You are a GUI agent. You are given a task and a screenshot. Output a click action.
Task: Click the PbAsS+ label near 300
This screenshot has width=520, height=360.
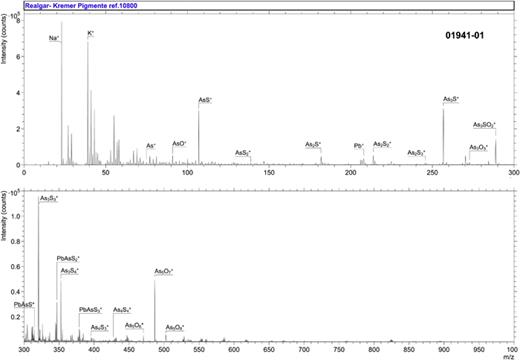[x=24, y=305]
